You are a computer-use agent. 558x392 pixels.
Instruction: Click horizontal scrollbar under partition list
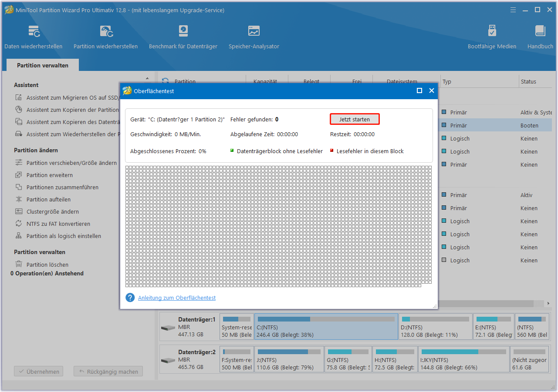pyautogui.click(x=486, y=304)
